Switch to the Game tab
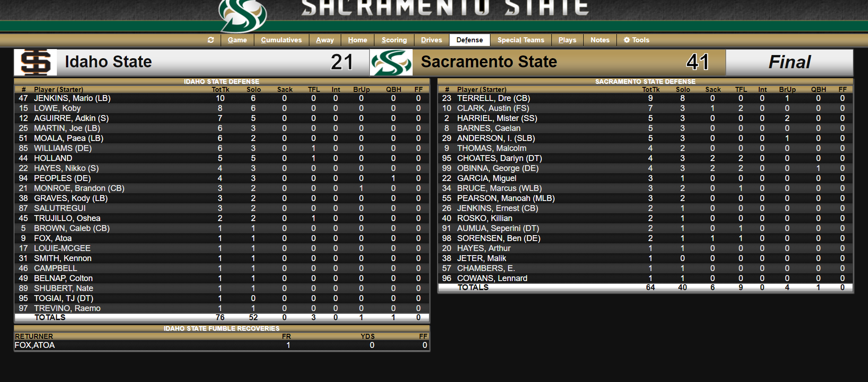 click(x=237, y=40)
